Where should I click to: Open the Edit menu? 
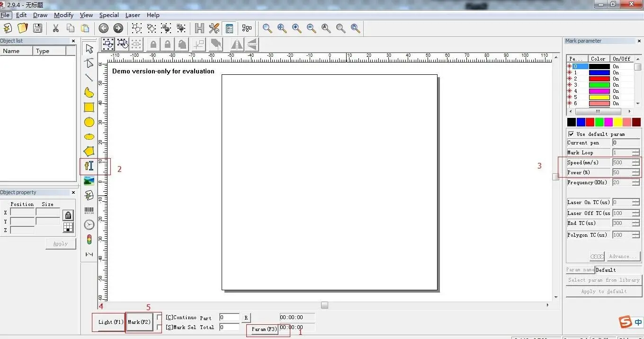(x=21, y=15)
